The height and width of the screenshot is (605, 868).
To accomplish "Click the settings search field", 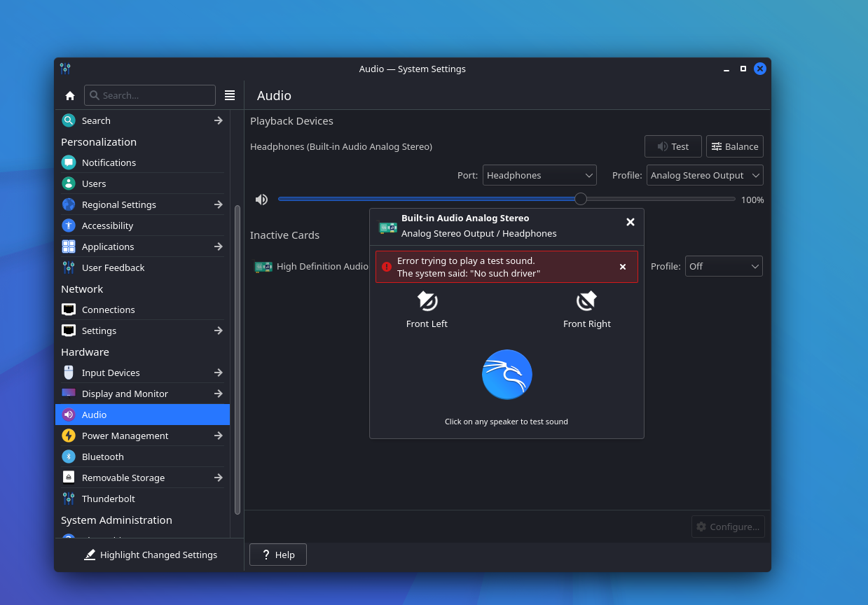I will tap(150, 95).
